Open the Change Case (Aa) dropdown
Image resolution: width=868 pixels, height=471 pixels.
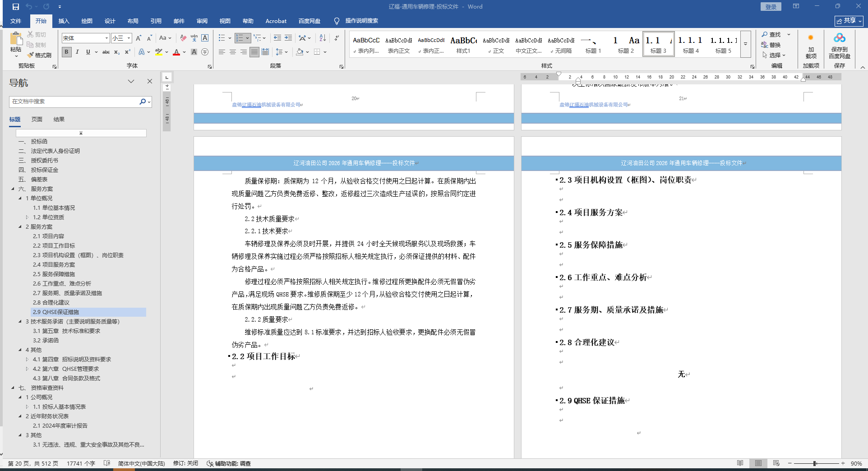[165, 38]
